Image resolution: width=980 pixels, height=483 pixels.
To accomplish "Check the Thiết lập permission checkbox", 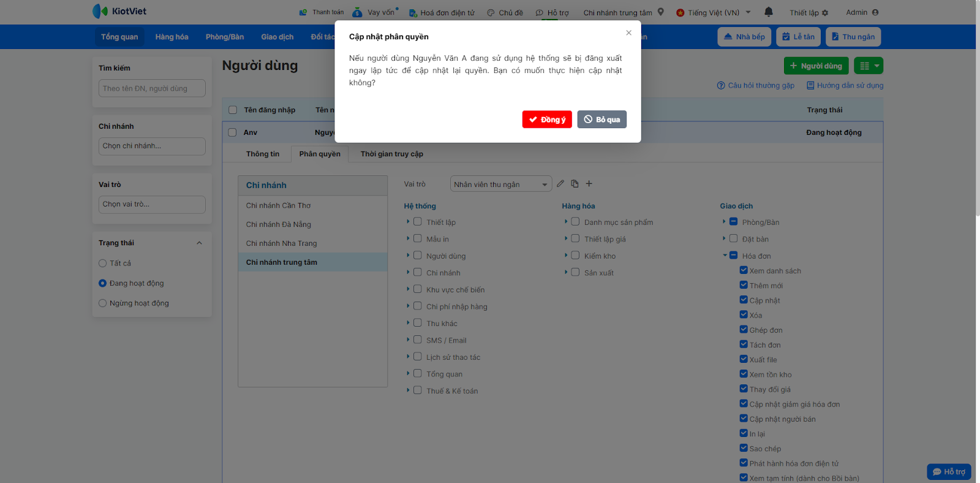I will [418, 221].
